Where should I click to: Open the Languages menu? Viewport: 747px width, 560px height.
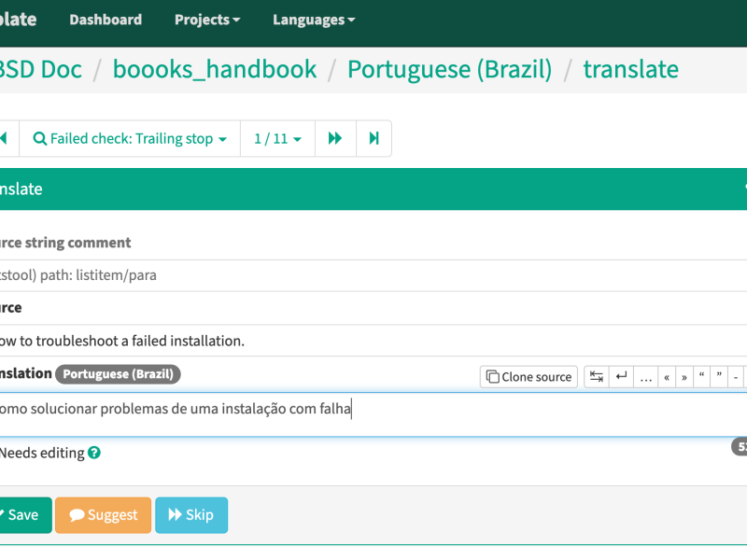(x=314, y=20)
